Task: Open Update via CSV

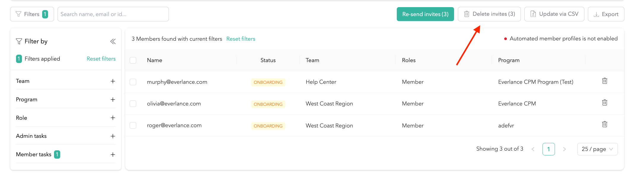Action: tap(554, 14)
